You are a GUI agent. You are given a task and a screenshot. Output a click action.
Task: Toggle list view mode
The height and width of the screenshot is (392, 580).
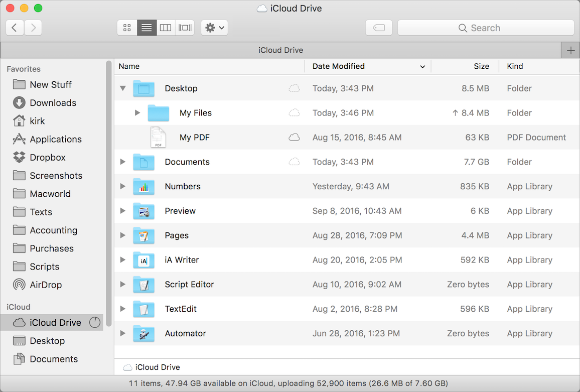pos(146,28)
